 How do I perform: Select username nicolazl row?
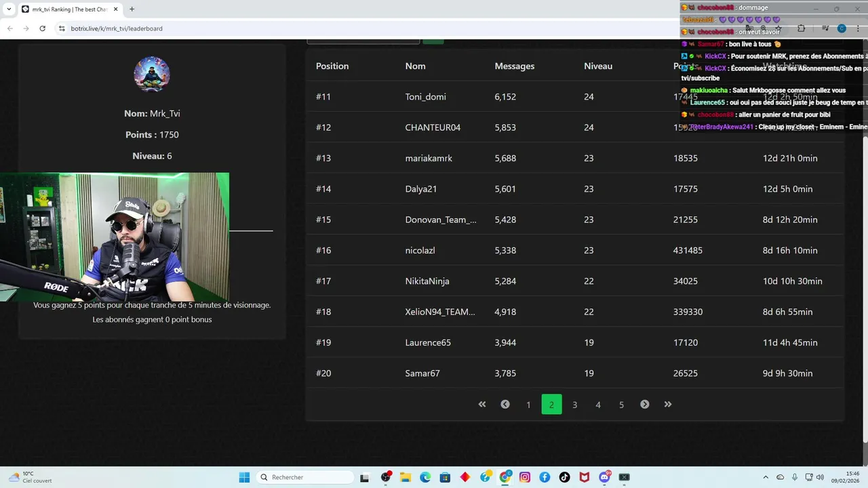pyautogui.click(x=420, y=250)
